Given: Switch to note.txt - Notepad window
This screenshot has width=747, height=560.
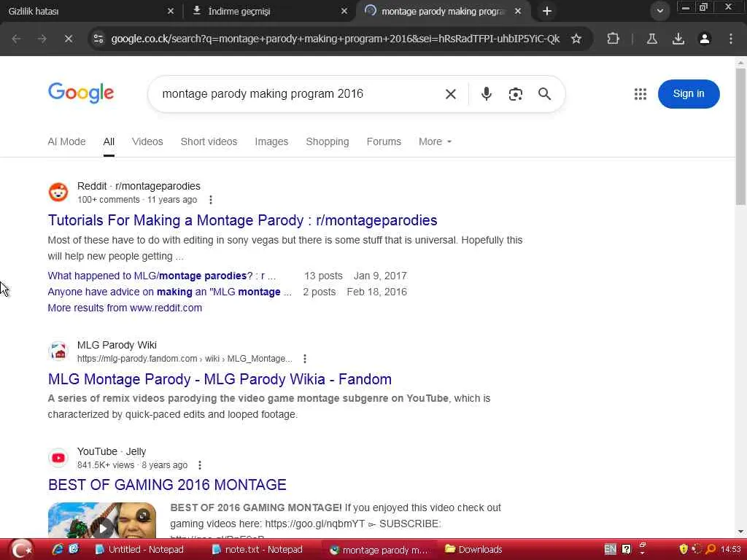Looking at the screenshot, I should [258, 550].
